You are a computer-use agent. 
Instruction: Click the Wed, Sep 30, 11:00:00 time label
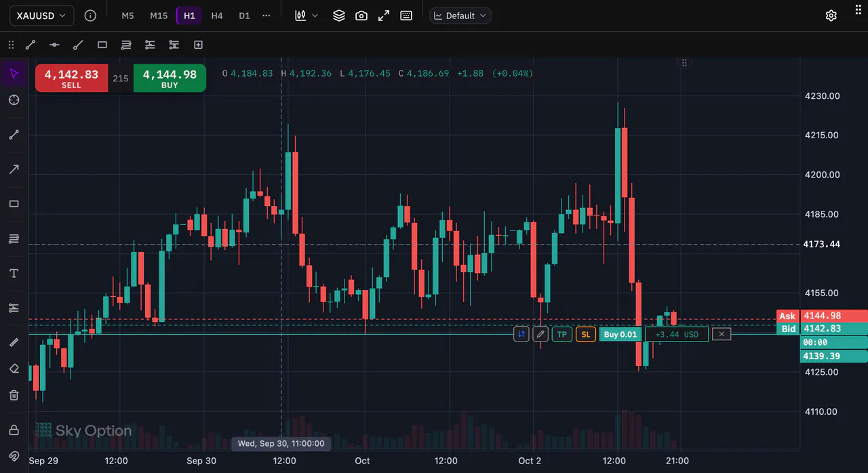pos(281,444)
